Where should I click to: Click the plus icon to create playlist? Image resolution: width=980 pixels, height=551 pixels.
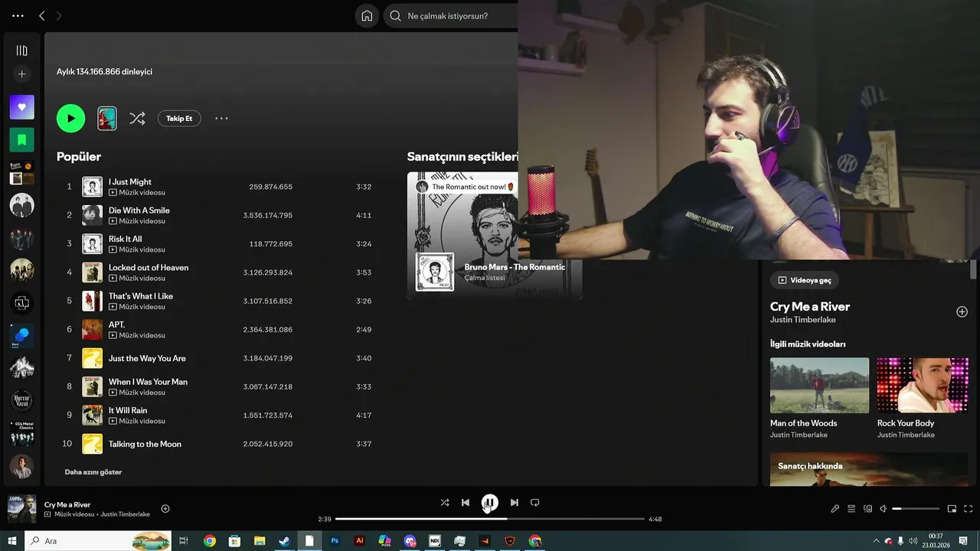tap(21, 74)
